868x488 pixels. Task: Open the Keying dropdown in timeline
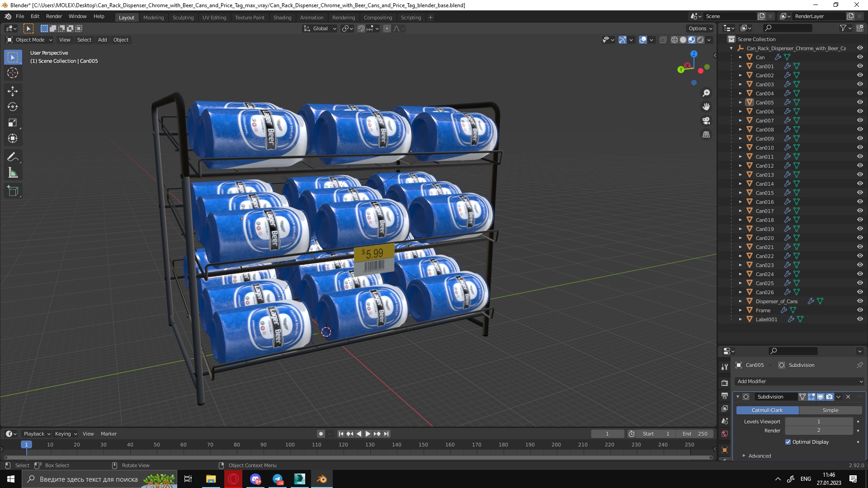click(x=66, y=434)
